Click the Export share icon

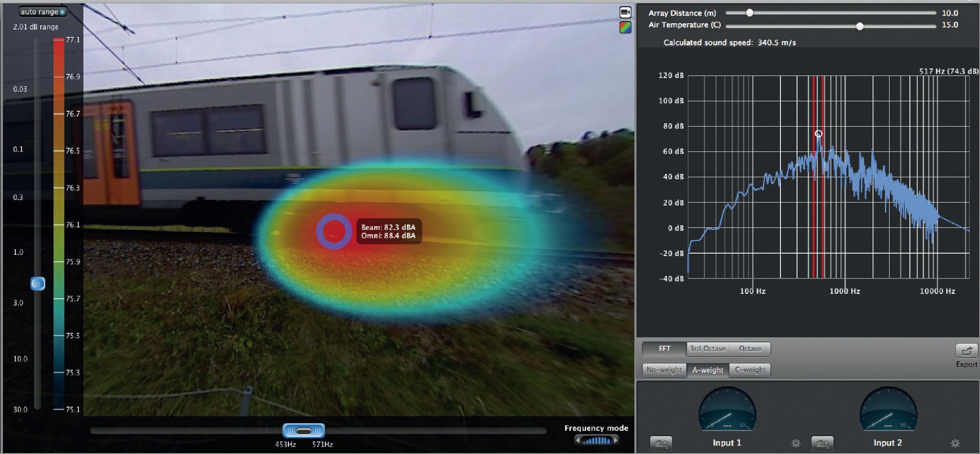(966, 351)
